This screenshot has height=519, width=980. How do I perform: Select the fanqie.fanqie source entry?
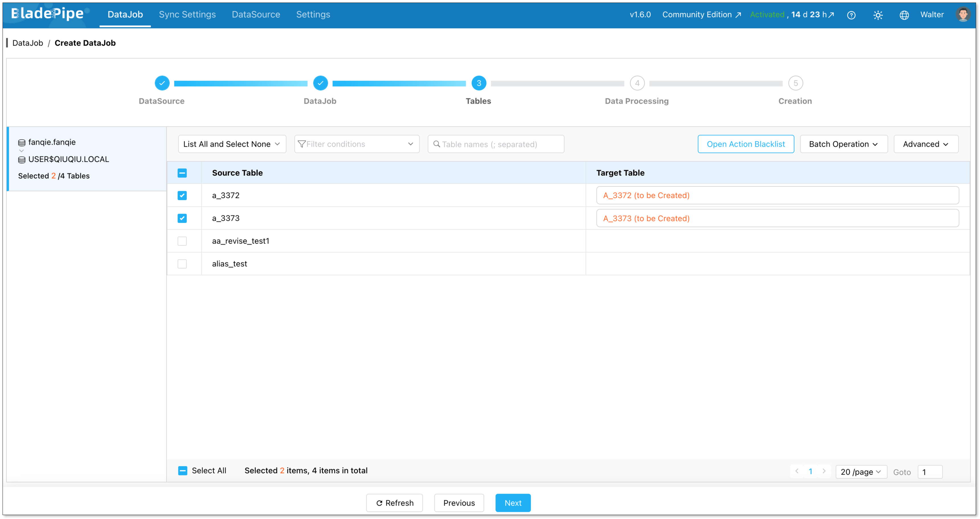[x=52, y=142]
